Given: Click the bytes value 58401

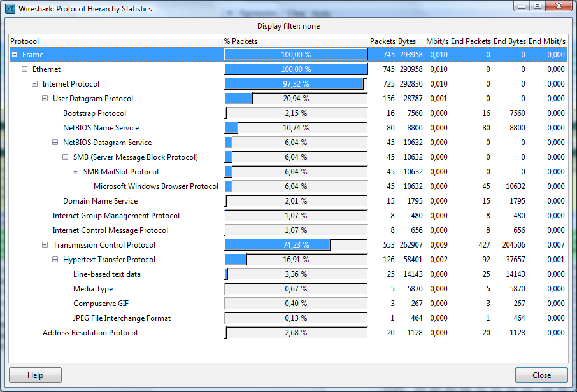Looking at the screenshot, I should click(x=413, y=260).
